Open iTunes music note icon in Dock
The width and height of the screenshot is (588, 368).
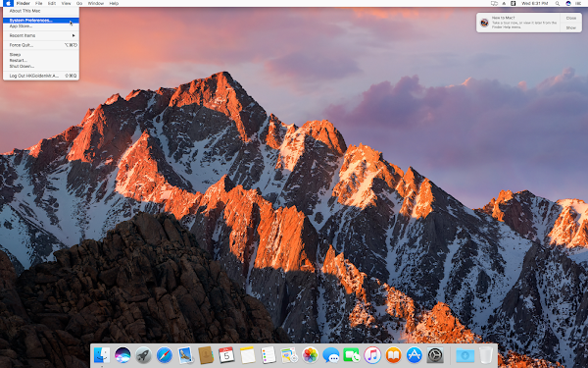pyautogui.click(x=372, y=355)
